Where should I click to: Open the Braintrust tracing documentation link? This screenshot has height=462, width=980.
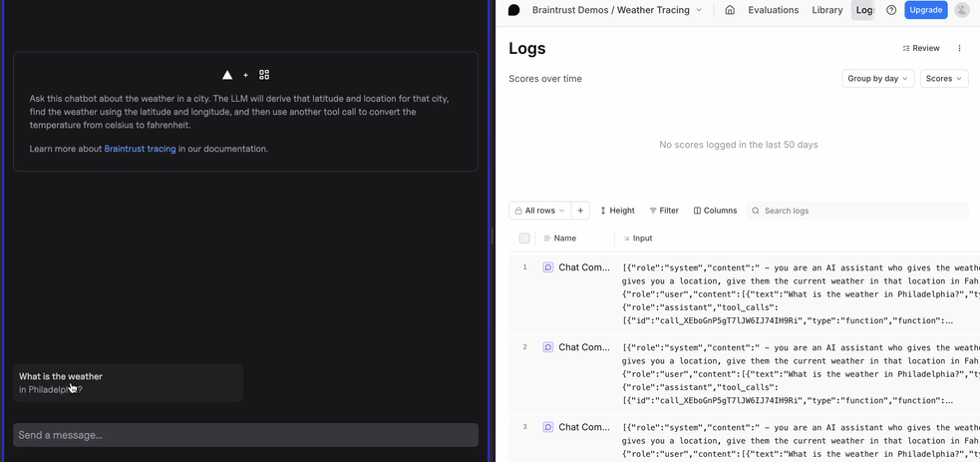coord(140,149)
